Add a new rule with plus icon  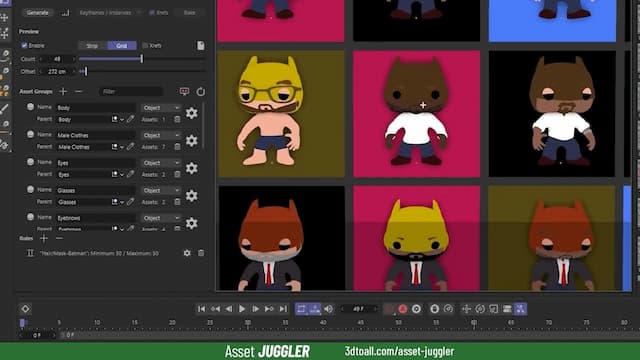click(x=44, y=238)
